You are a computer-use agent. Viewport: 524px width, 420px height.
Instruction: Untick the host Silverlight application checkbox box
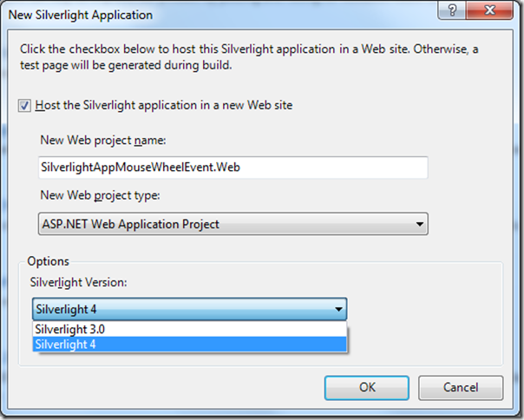(23, 106)
